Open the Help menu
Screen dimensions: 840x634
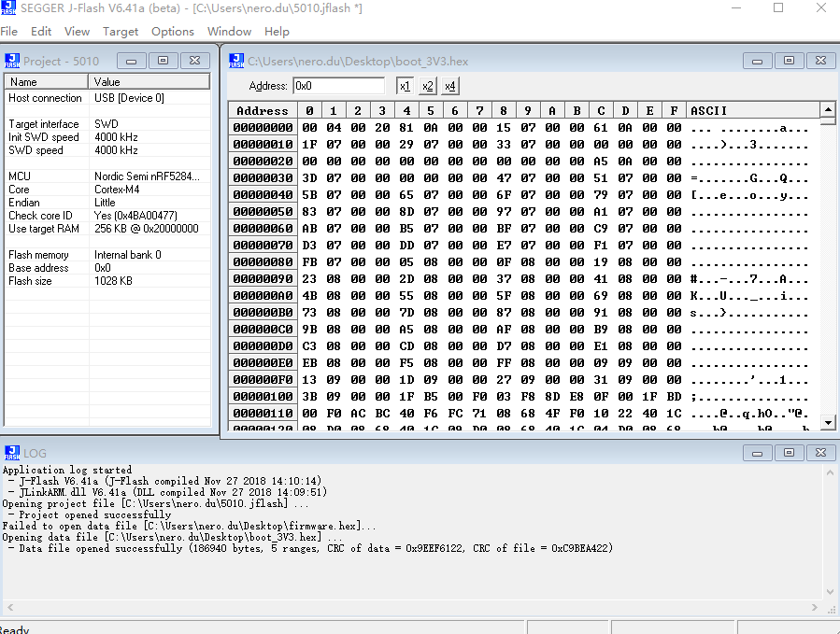tap(277, 32)
